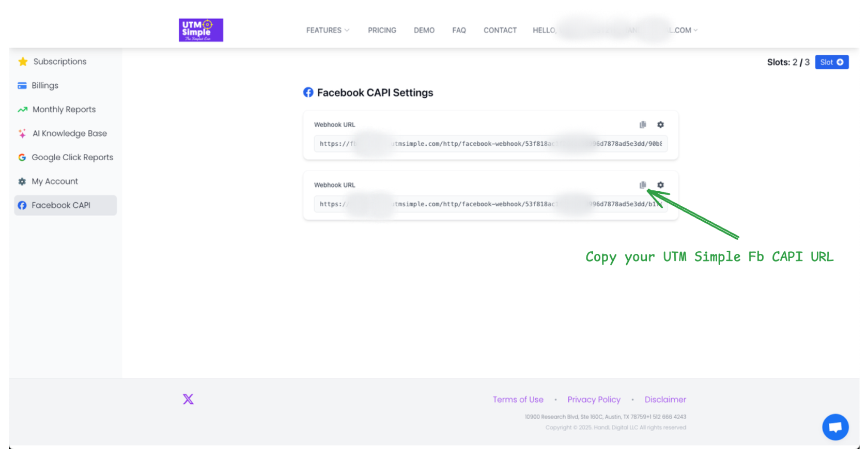The width and height of the screenshot is (868, 458).
Task: Navigate to the Demo page
Action: click(x=424, y=30)
